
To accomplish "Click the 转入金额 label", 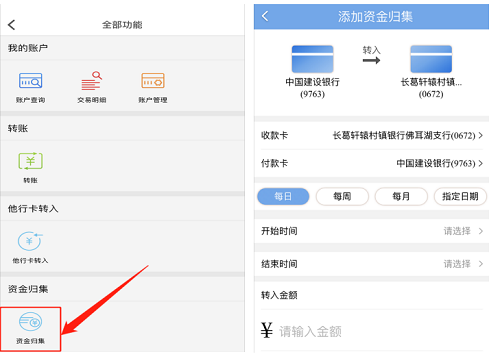I will pyautogui.click(x=279, y=295).
